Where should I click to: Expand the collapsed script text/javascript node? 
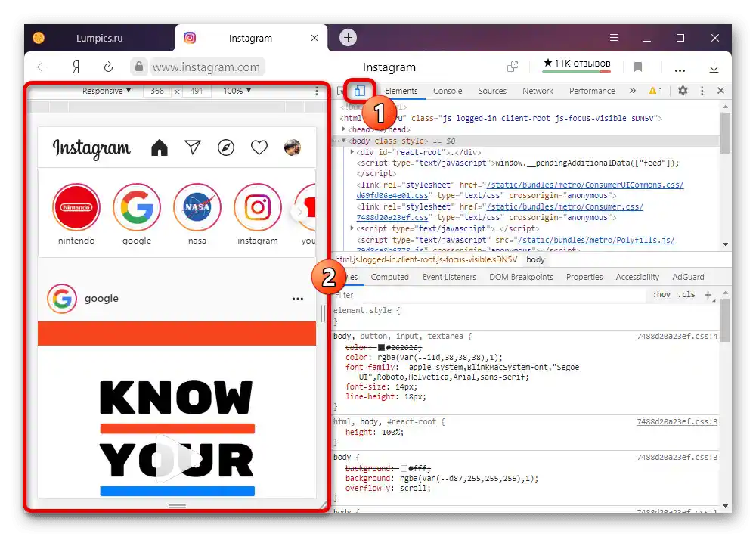[x=352, y=228]
